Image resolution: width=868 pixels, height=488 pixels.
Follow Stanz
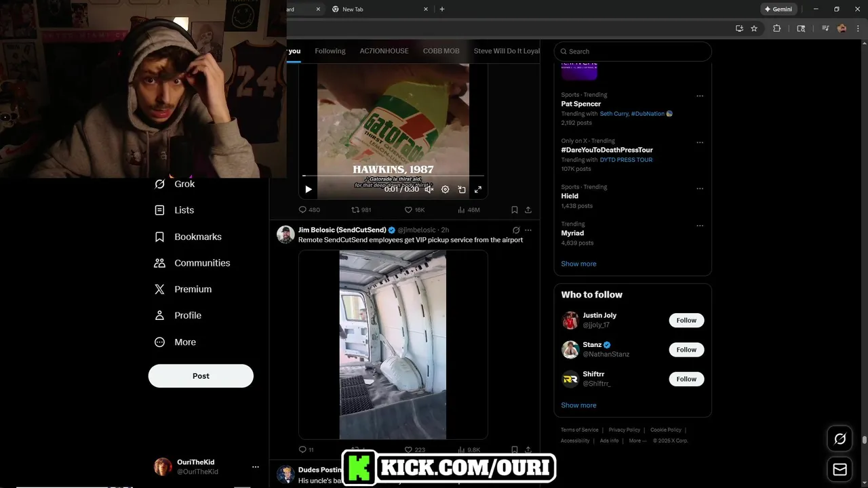(x=686, y=350)
